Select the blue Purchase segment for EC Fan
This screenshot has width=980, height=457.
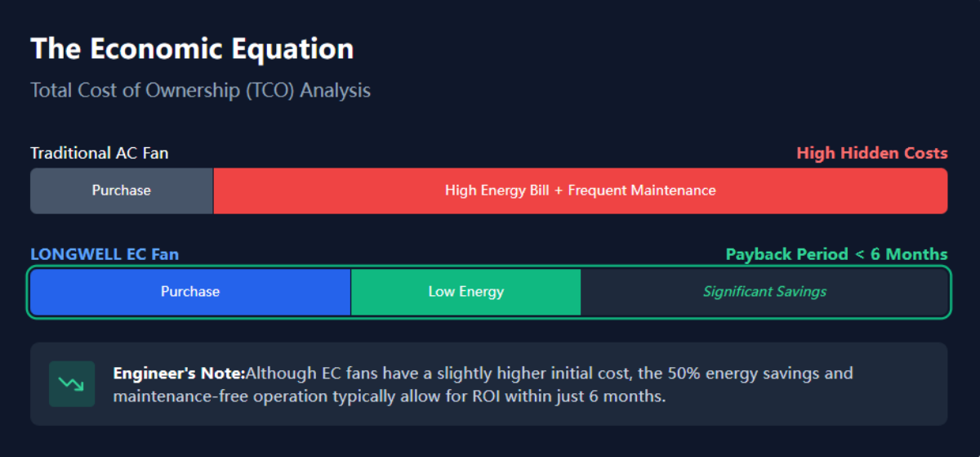point(190,292)
